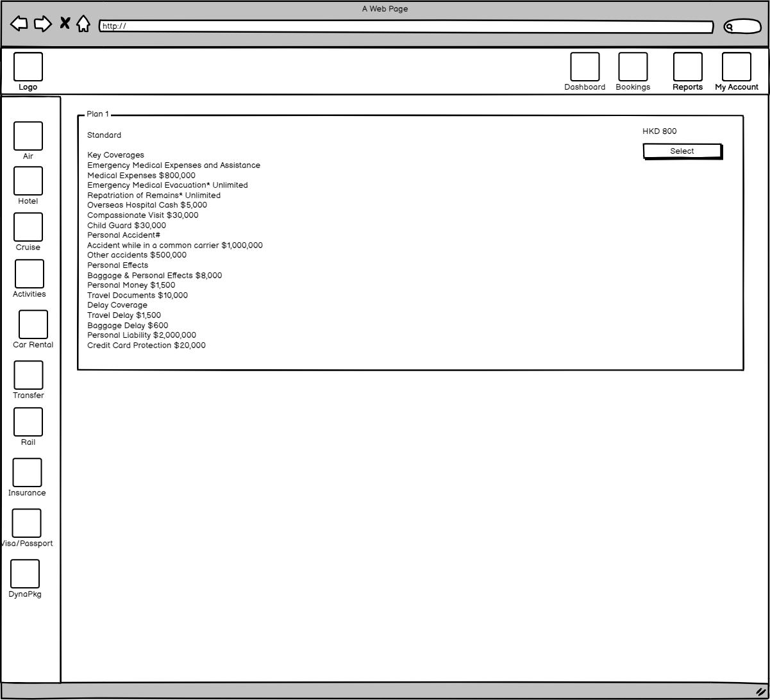Open the DynaPkg sidebar icon
This screenshot has width=770, height=700.
coord(25,574)
